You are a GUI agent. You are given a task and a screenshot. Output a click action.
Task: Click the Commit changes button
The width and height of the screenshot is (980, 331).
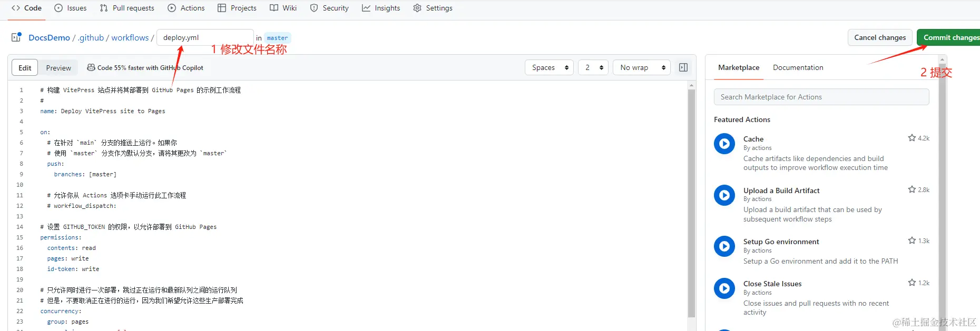coord(949,37)
